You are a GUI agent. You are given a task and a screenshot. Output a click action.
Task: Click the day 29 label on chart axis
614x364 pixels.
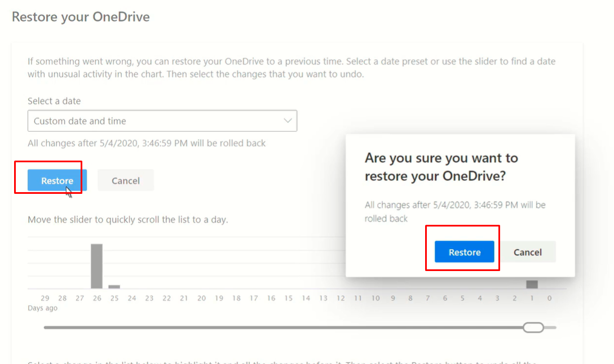tap(45, 298)
